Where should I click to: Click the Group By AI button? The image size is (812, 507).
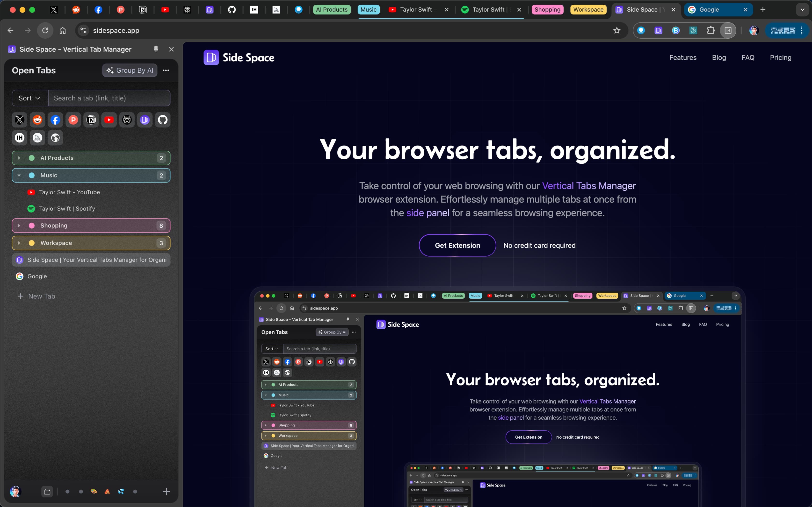click(x=130, y=70)
